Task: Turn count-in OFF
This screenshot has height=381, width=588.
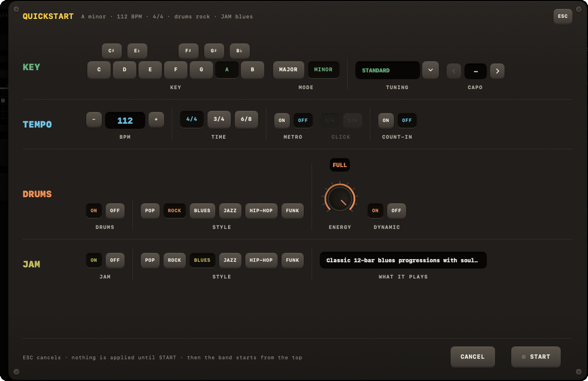Action: tap(407, 120)
